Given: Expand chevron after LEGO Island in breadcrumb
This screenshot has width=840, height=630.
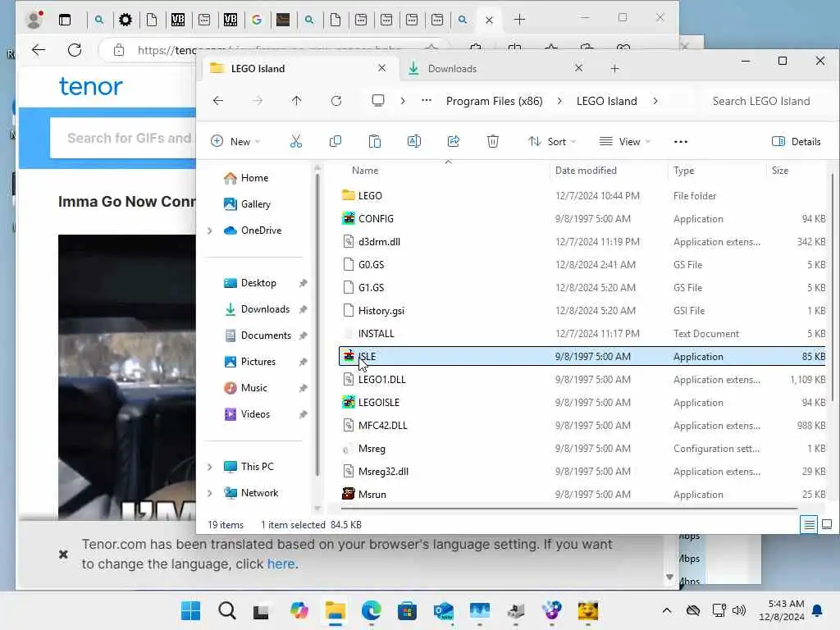Looking at the screenshot, I should [655, 101].
